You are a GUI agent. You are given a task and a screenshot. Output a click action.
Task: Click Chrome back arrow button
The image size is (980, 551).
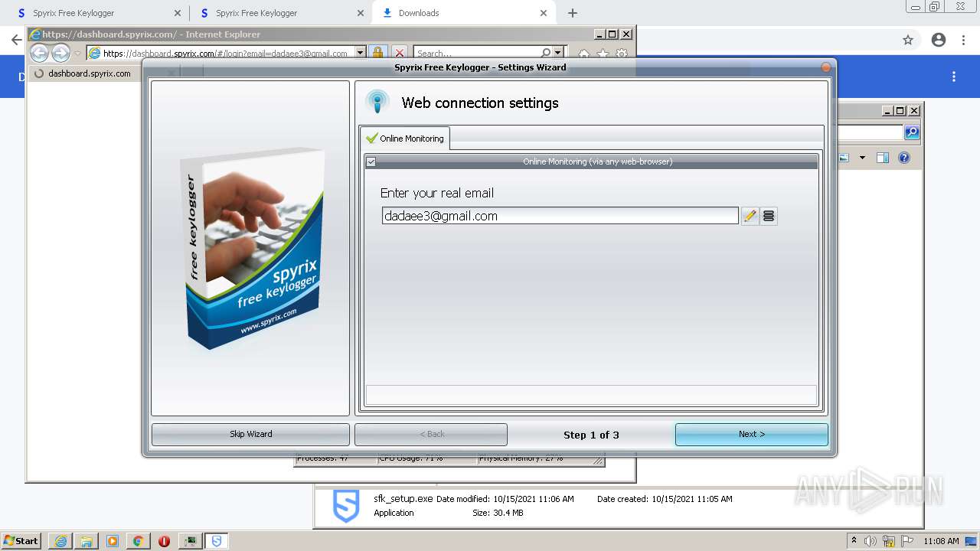[16, 40]
